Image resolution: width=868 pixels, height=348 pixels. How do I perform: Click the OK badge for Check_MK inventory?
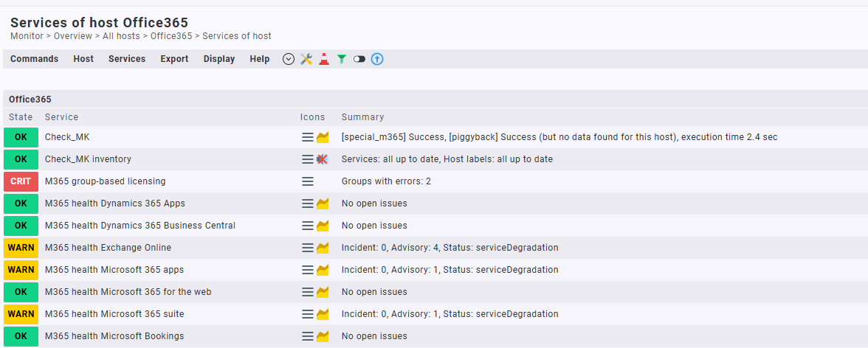click(x=21, y=159)
